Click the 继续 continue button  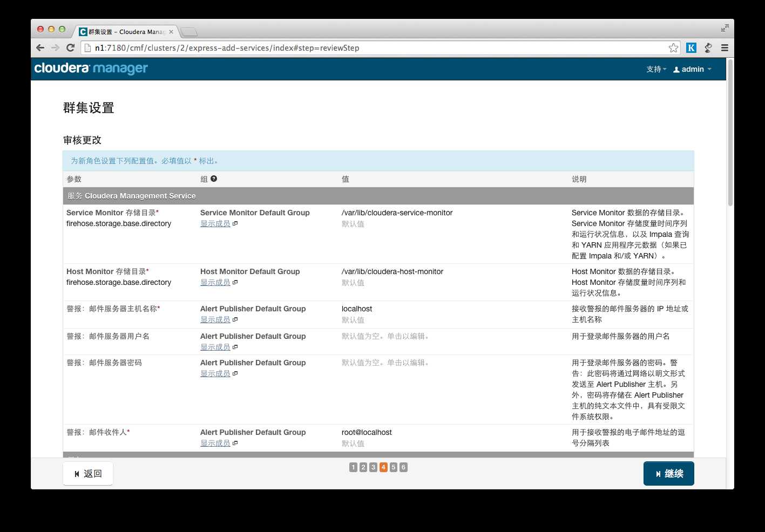(x=668, y=473)
